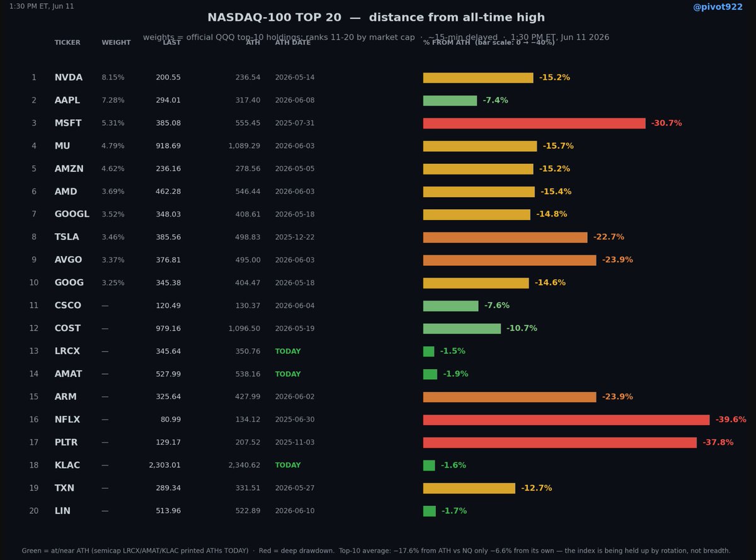Click COST ATH value 1,096.50
756x560 pixels.
pyautogui.click(x=244, y=328)
